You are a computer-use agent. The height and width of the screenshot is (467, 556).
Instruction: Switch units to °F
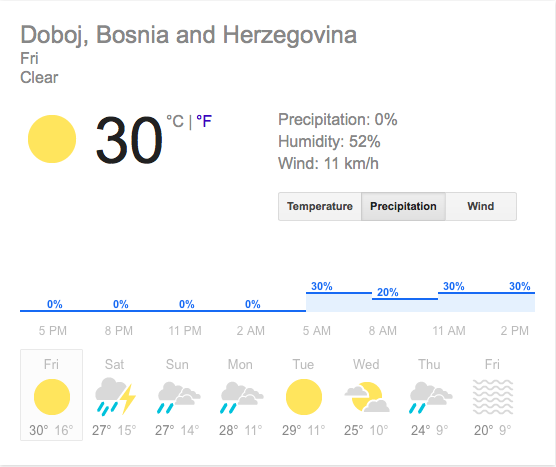coord(204,121)
